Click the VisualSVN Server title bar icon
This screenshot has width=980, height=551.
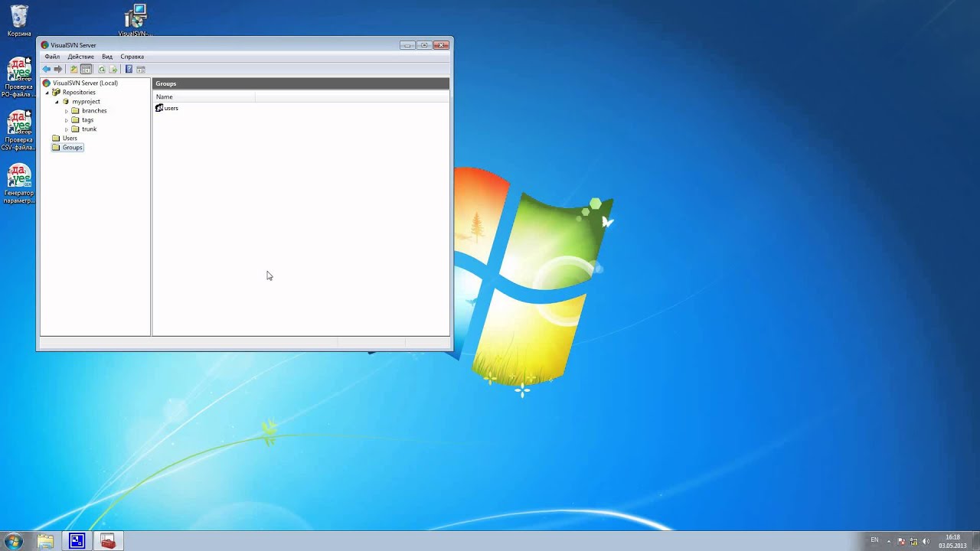[x=44, y=45]
